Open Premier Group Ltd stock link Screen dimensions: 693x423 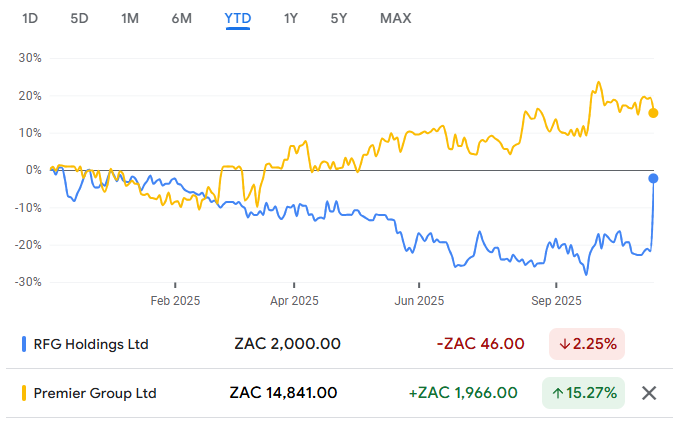(96, 393)
